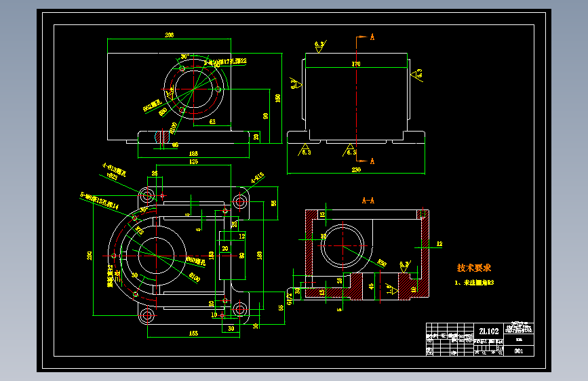Click the Φ60 through-hole label in plan view
This screenshot has height=381, width=588.
[x=196, y=261]
